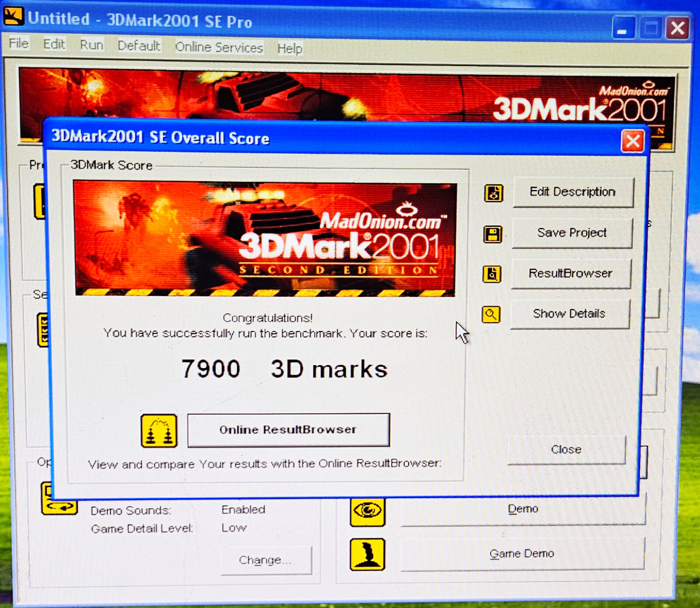
Task: Click the 3DMark app icon in title bar
Action: pos(13,17)
